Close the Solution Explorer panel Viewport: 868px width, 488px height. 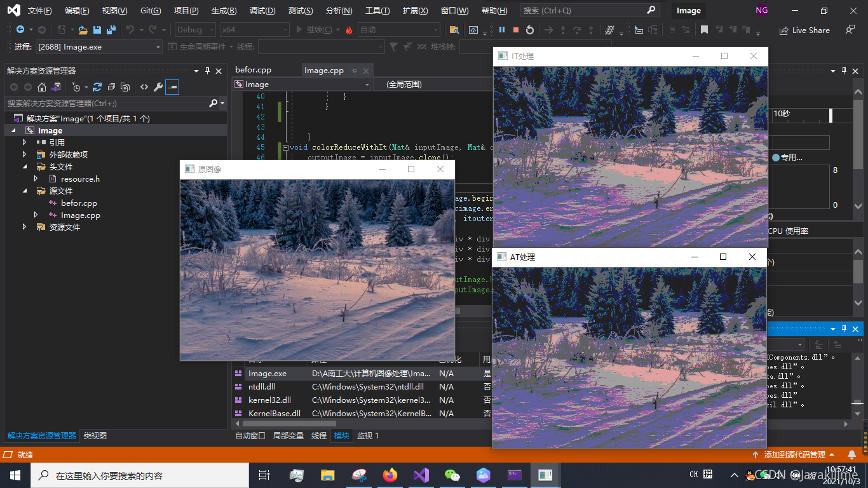(219, 71)
